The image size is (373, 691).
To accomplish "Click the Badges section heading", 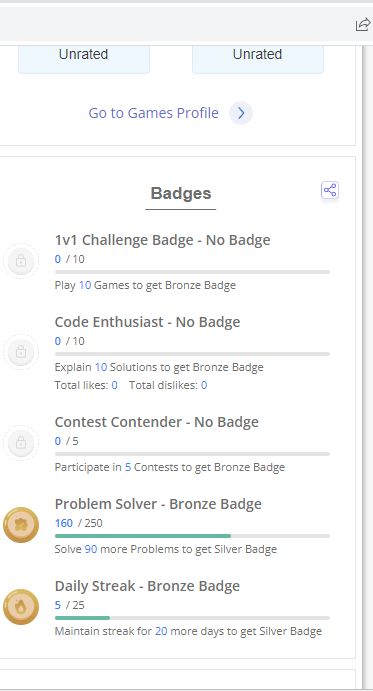I will point(181,193).
